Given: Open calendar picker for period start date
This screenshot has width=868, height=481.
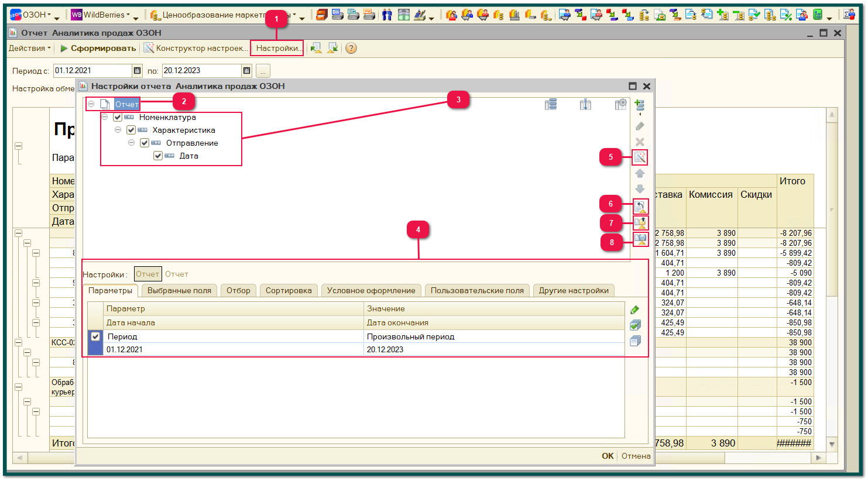Looking at the screenshot, I should (137, 70).
